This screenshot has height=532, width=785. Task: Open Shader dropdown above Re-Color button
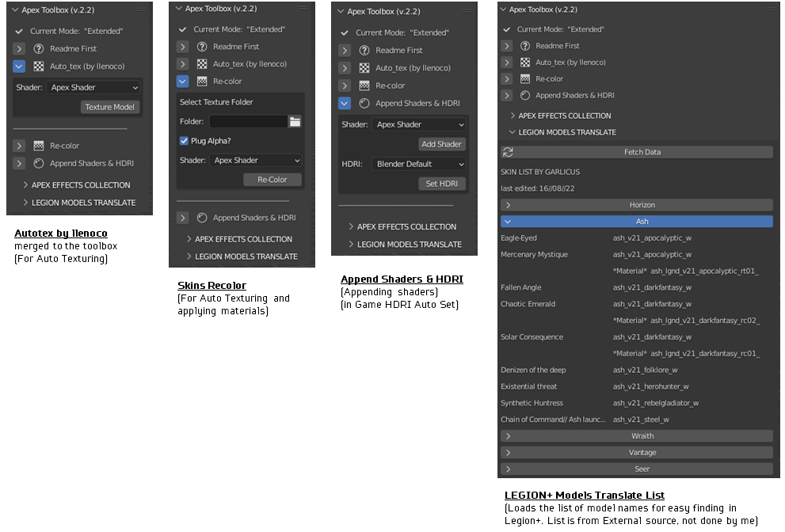tap(256, 160)
